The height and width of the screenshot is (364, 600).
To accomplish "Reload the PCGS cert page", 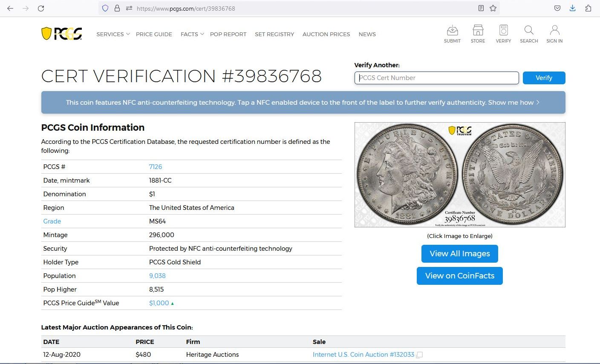I will point(41,9).
